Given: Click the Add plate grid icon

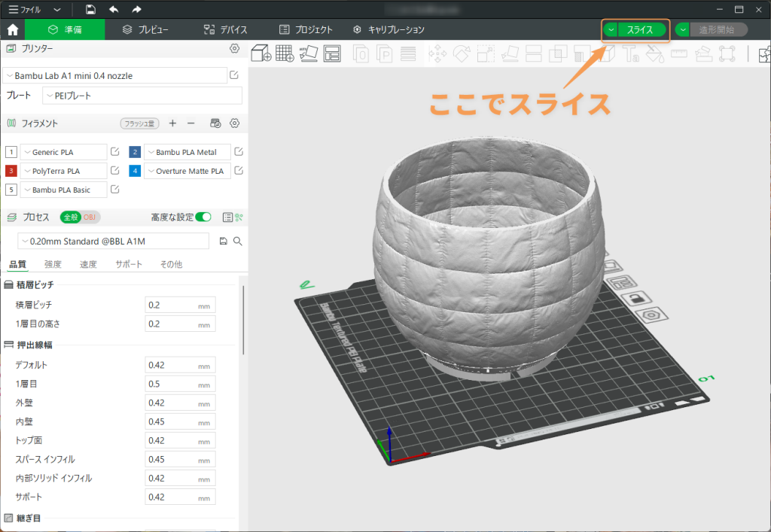Looking at the screenshot, I should click(285, 53).
